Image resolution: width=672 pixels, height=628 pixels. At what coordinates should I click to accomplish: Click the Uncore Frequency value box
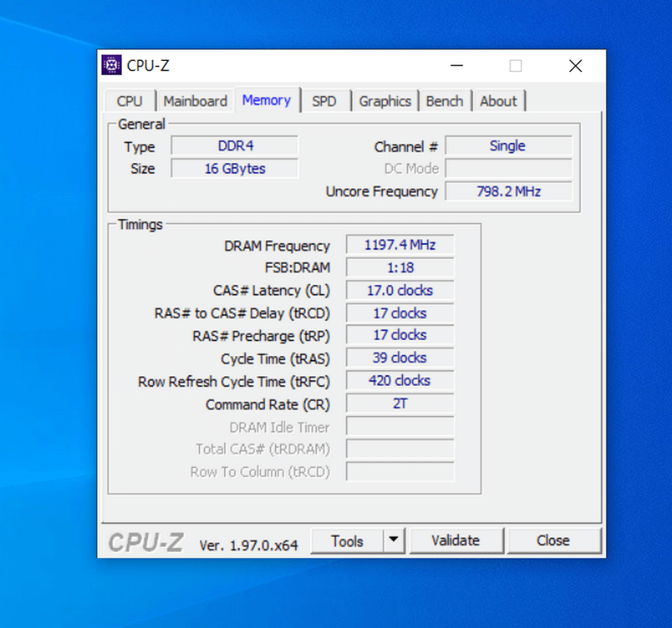click(x=508, y=191)
